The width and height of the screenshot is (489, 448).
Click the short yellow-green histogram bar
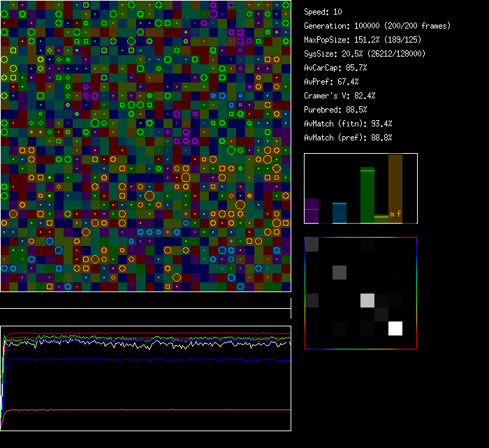pos(381,219)
